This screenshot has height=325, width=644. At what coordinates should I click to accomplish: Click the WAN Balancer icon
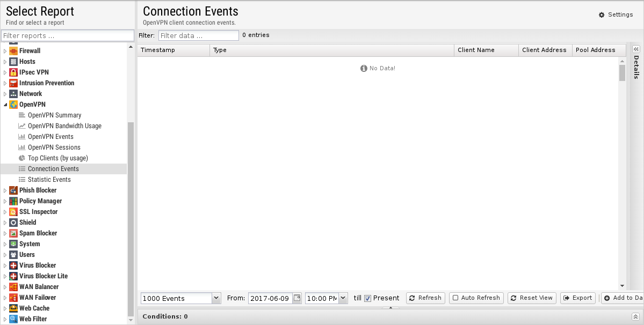[13, 287]
